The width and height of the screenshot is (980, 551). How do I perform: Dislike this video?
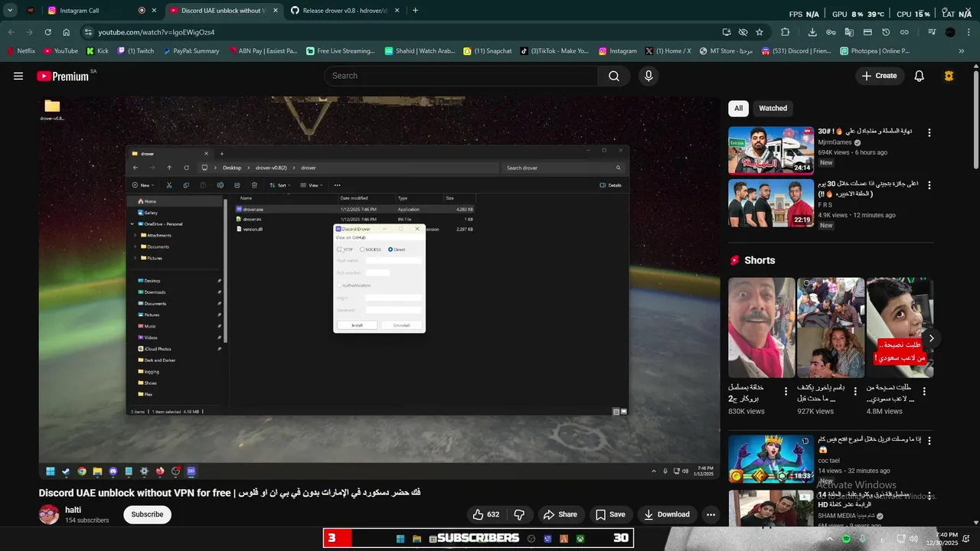tap(519, 514)
